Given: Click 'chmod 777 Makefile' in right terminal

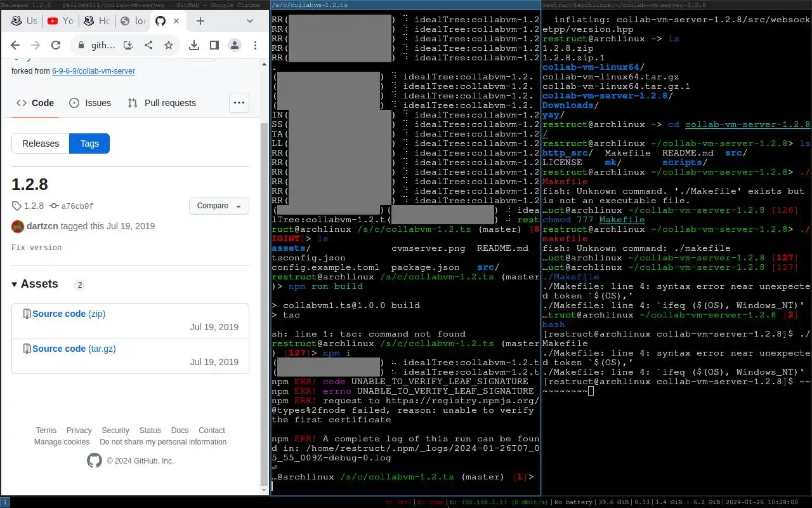Looking at the screenshot, I should [x=593, y=220].
